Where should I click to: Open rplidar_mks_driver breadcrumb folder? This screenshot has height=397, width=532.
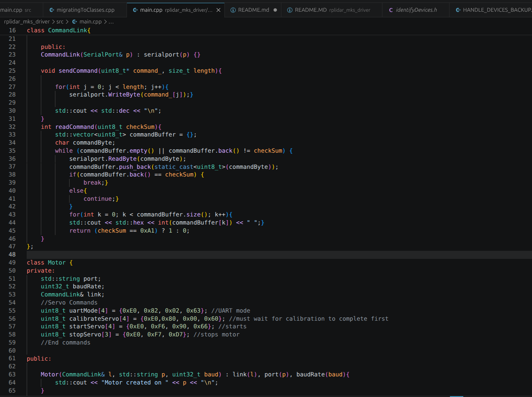click(x=27, y=22)
